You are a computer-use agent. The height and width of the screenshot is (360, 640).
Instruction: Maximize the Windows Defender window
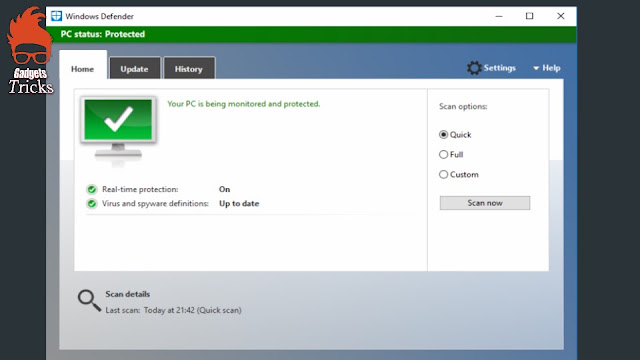(x=529, y=16)
